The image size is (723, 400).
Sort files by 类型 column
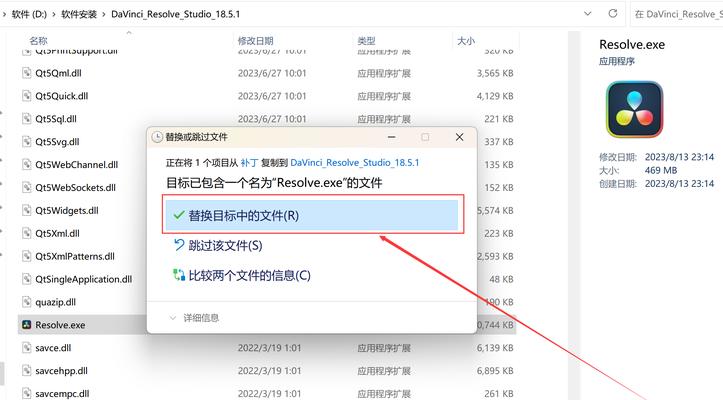tap(366, 41)
